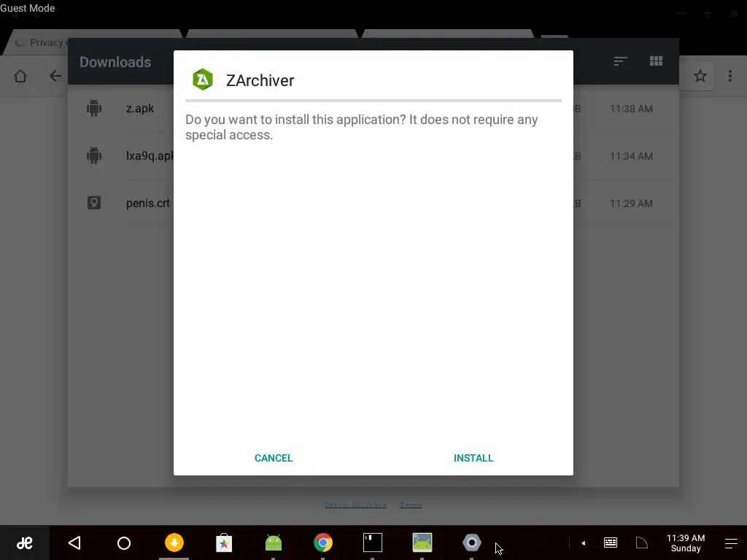
Task: Open Terminal app in taskbar
Action: pyautogui.click(x=373, y=542)
